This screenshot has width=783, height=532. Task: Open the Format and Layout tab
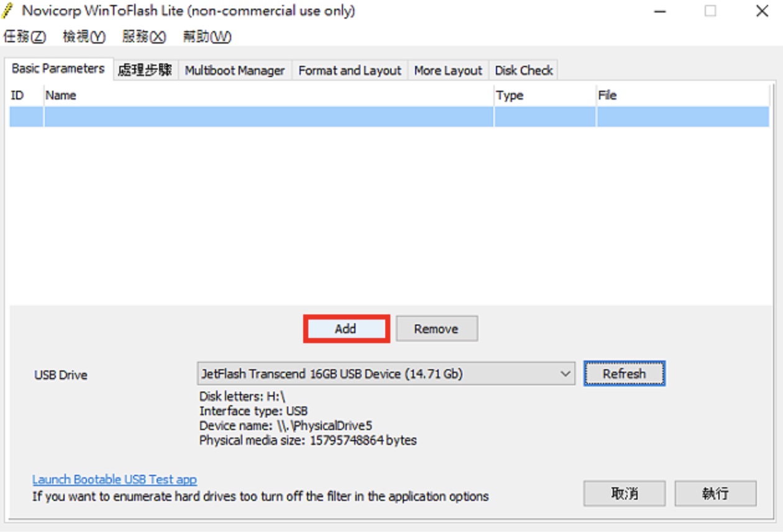350,70
